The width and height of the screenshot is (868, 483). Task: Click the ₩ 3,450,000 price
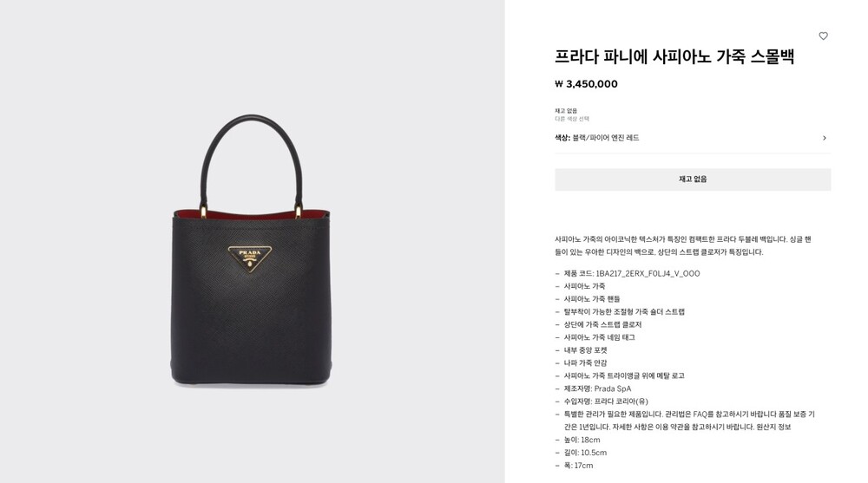tap(586, 84)
